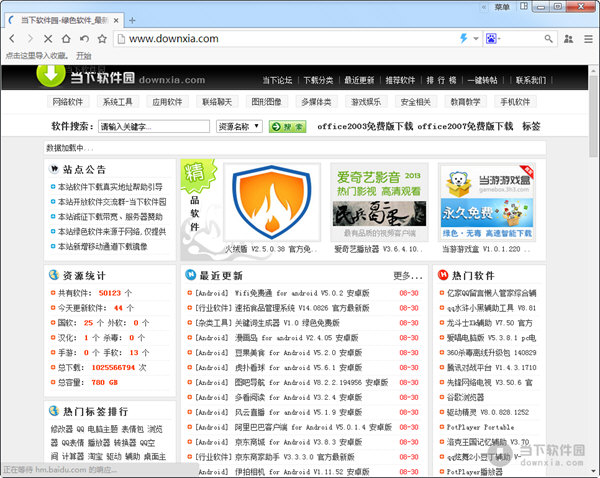Viewport: 600px width, 478px height.
Task: Select the 游戏娱乐 category button
Action: pos(366,102)
